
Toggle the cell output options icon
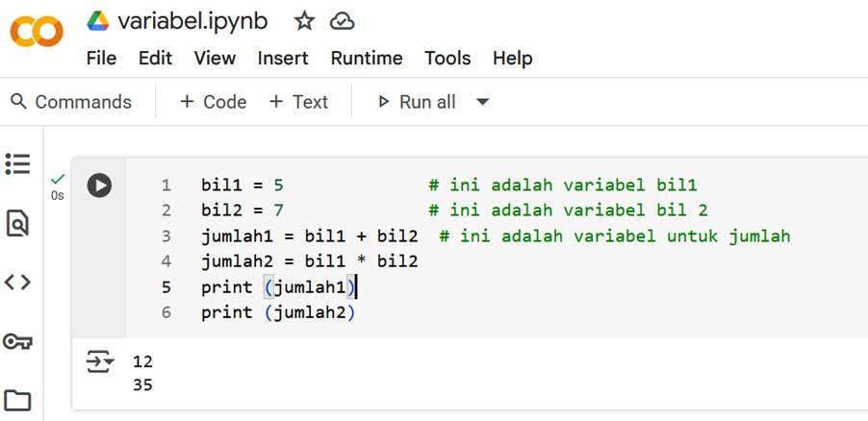(100, 361)
